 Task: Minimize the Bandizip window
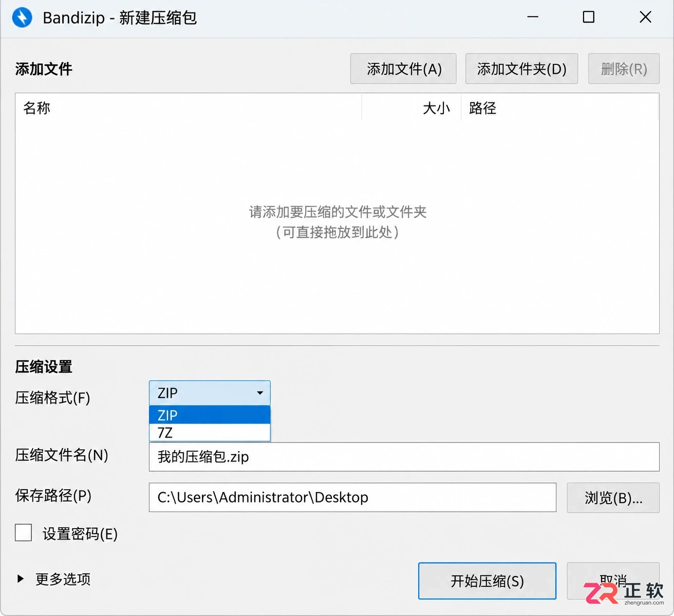(x=533, y=17)
